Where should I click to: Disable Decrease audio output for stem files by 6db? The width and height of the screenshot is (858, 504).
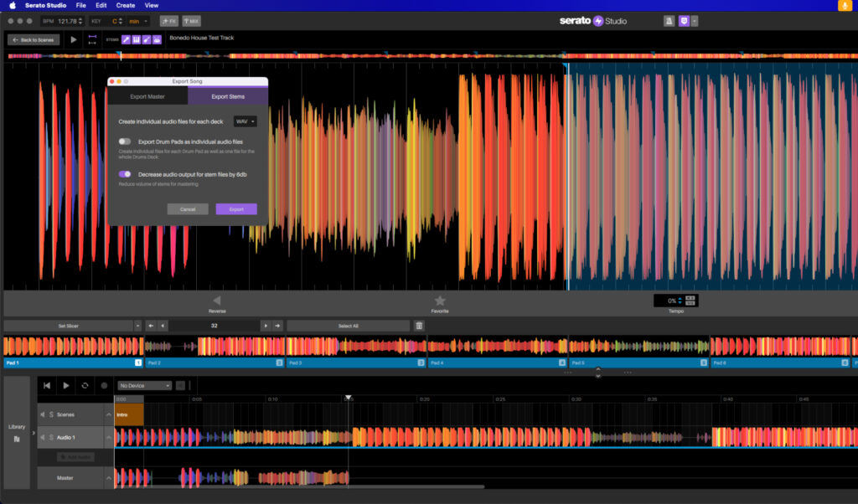click(124, 173)
